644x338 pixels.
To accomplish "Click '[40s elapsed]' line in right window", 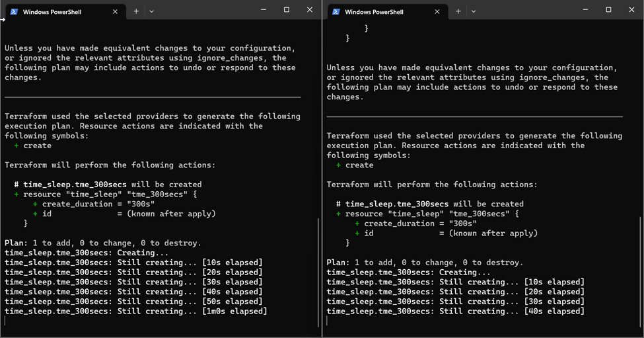I will (x=456, y=312).
